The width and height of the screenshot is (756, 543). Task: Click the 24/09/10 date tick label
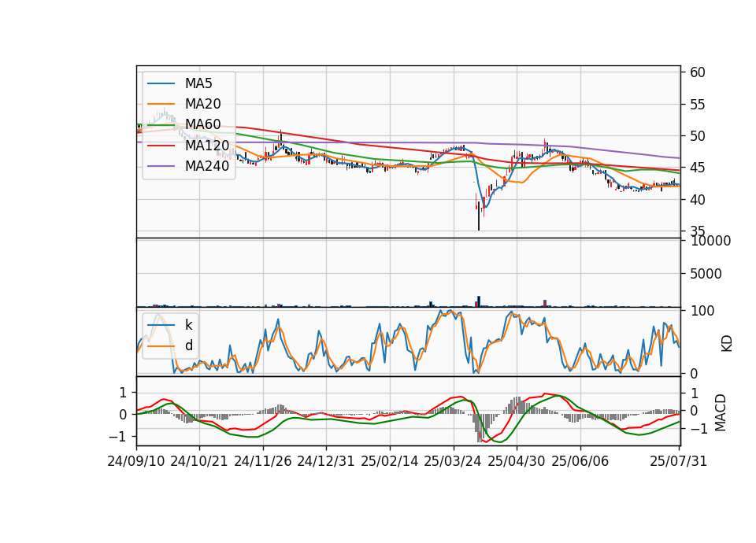(136, 461)
